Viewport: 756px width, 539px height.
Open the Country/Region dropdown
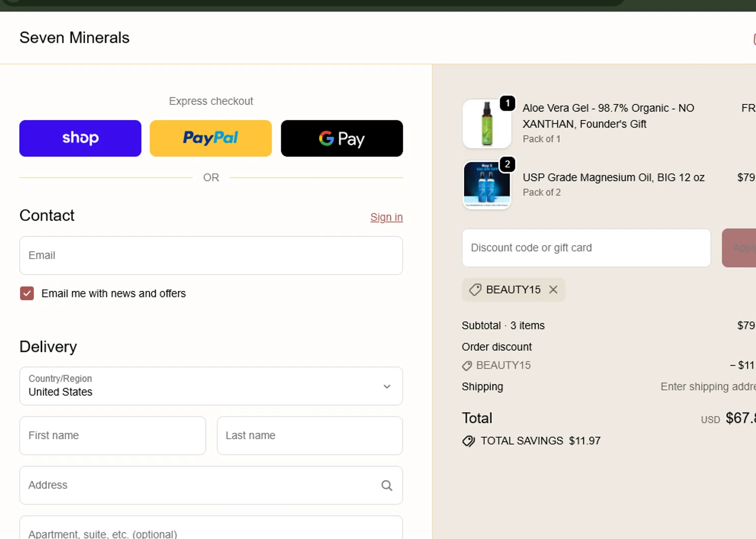tap(211, 386)
